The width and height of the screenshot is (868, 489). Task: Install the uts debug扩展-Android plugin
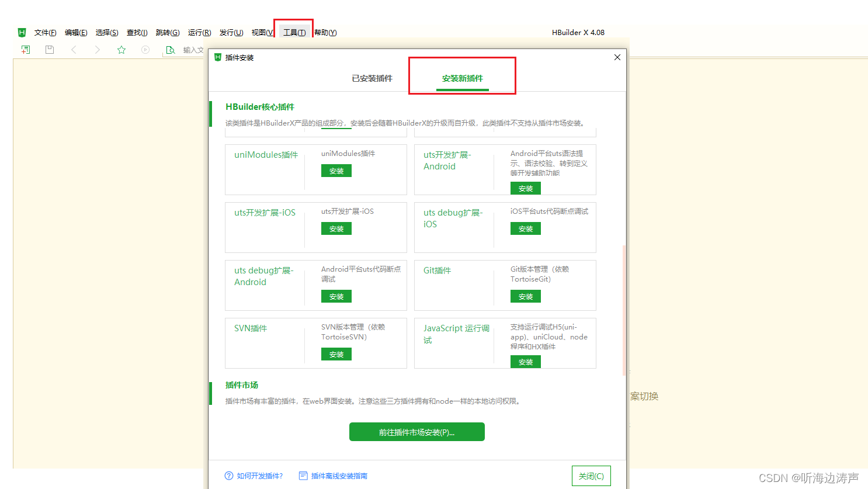click(x=336, y=296)
